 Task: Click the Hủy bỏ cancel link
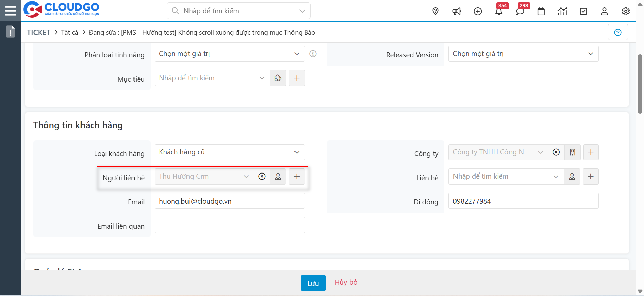pos(346,282)
